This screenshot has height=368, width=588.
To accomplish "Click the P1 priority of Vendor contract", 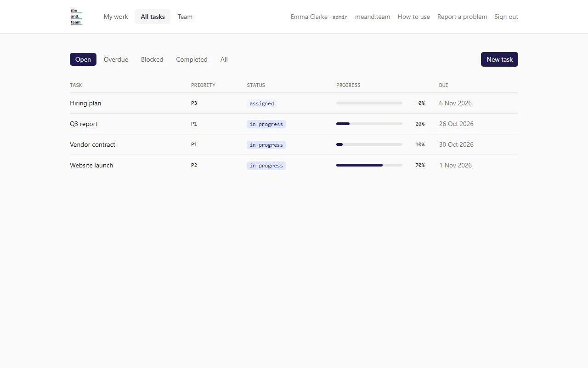I will pyautogui.click(x=194, y=144).
